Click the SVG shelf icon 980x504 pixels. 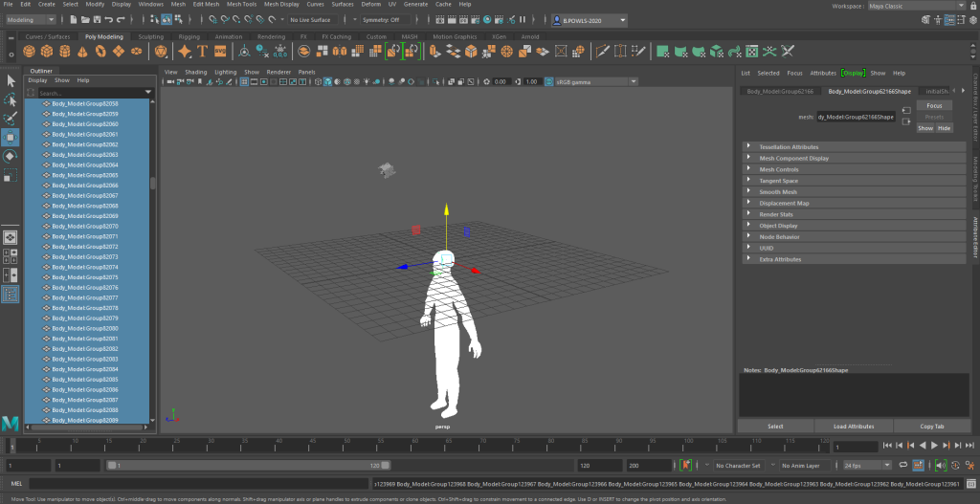tap(221, 51)
